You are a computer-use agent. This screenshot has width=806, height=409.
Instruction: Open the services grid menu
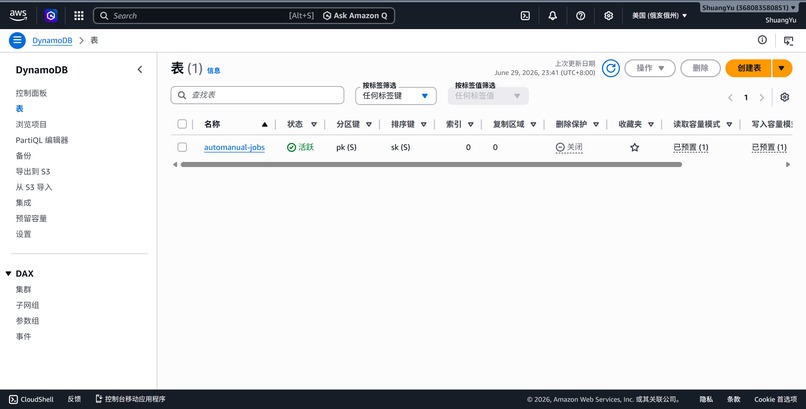pos(79,15)
